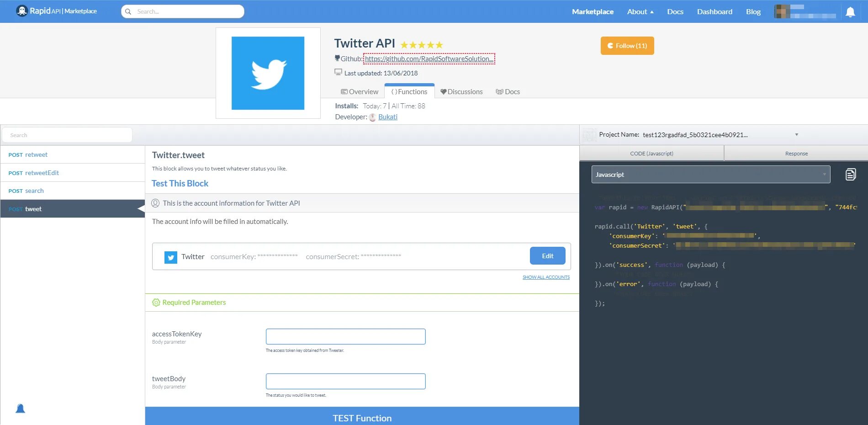Click Test This Block link
Viewport: 868px width, 425px height.
[x=180, y=183]
